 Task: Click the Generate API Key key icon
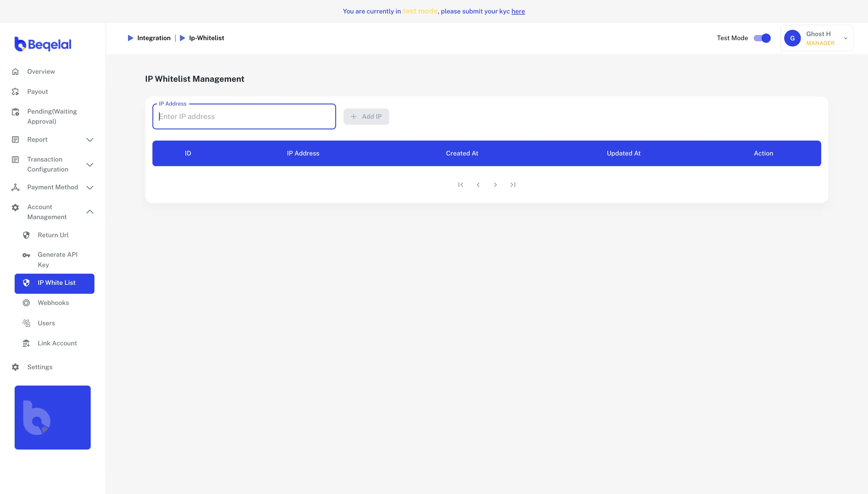click(x=26, y=256)
